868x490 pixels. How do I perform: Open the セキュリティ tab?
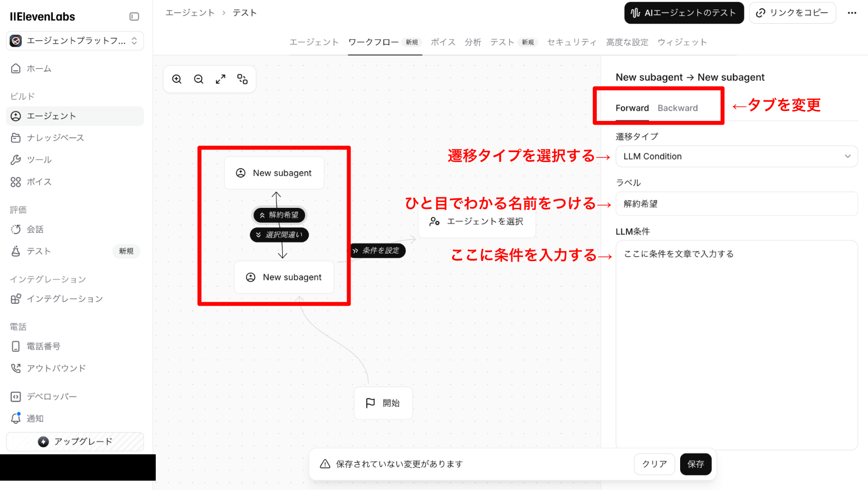(x=572, y=42)
